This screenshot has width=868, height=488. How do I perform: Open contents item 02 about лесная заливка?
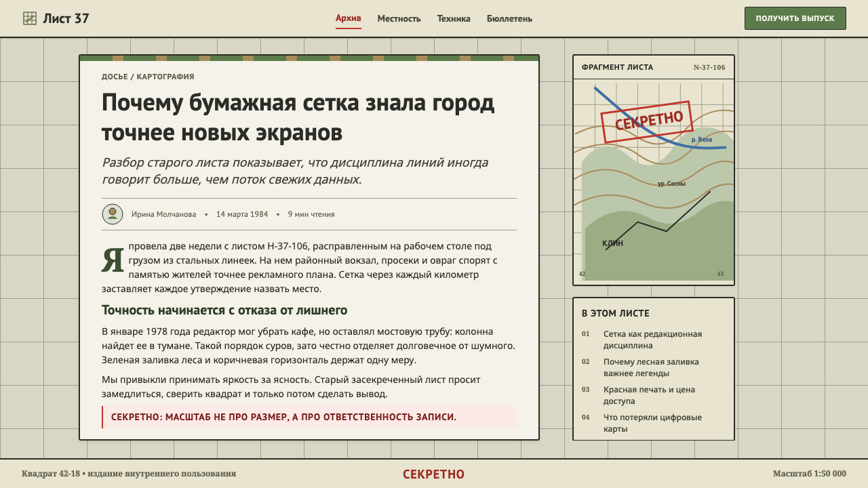click(654, 367)
